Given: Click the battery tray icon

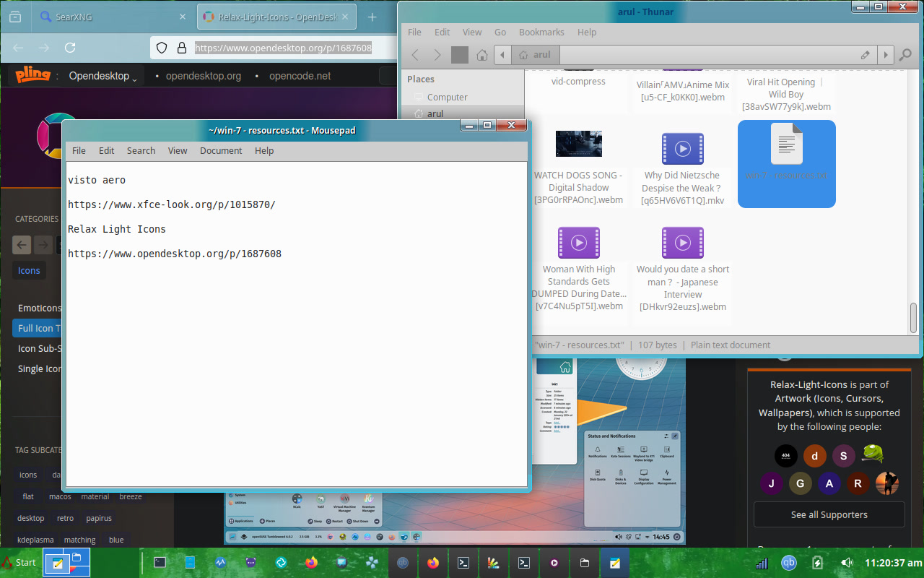Looking at the screenshot, I should pyautogui.click(x=818, y=562).
